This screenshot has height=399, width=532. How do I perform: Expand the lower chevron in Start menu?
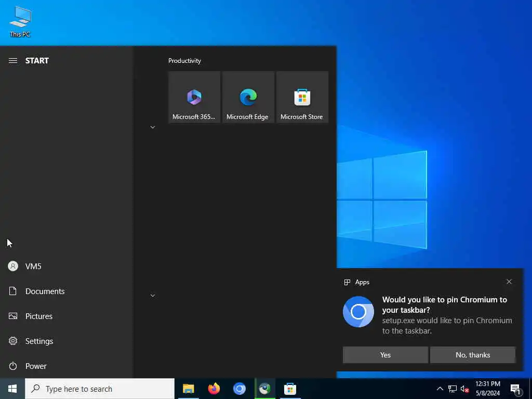[x=153, y=296]
